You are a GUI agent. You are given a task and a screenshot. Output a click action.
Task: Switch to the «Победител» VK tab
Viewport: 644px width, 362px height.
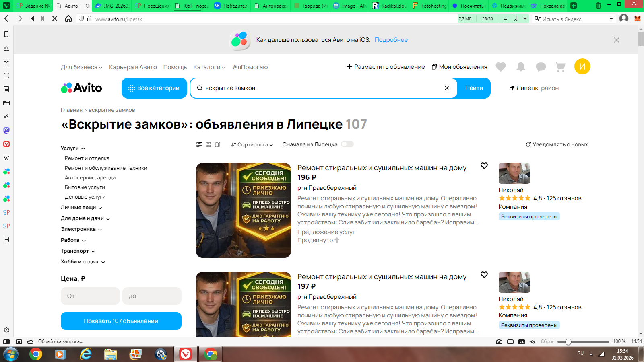click(231, 6)
